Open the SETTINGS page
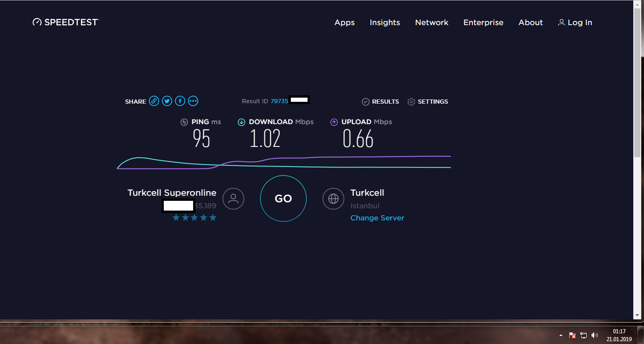Image resolution: width=644 pixels, height=344 pixels. 433,101
